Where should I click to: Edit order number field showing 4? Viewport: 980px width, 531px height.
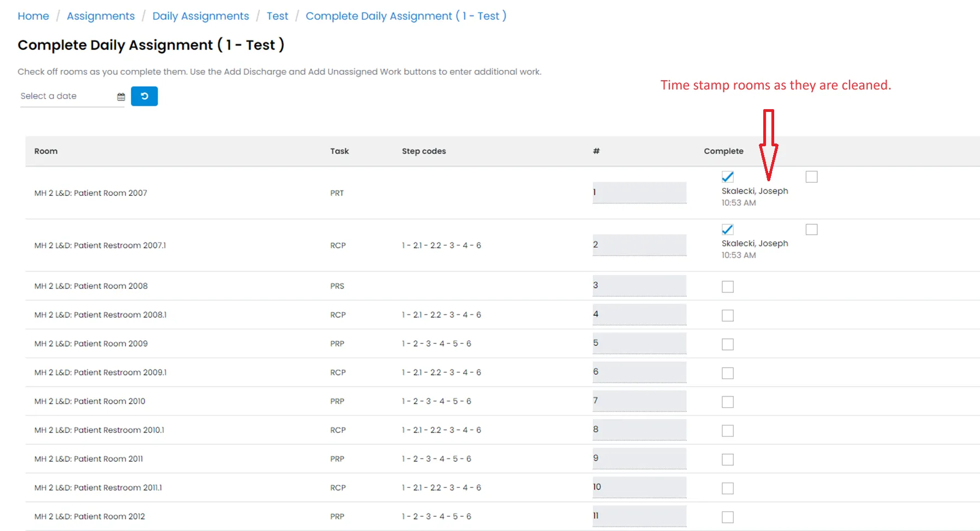pyautogui.click(x=639, y=315)
